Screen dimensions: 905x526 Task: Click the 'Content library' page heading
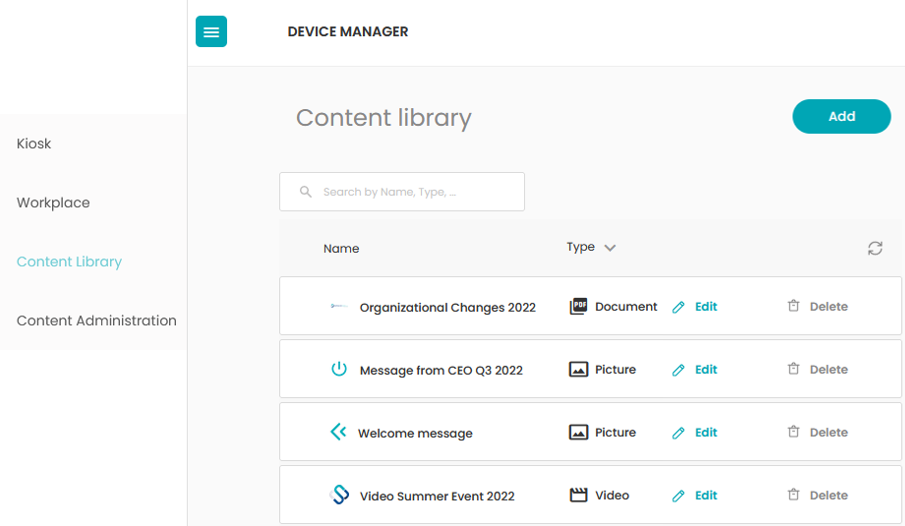coord(384,118)
